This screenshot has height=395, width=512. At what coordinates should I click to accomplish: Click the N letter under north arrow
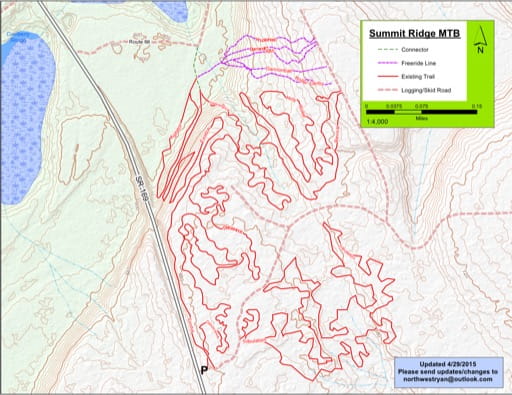(480, 50)
